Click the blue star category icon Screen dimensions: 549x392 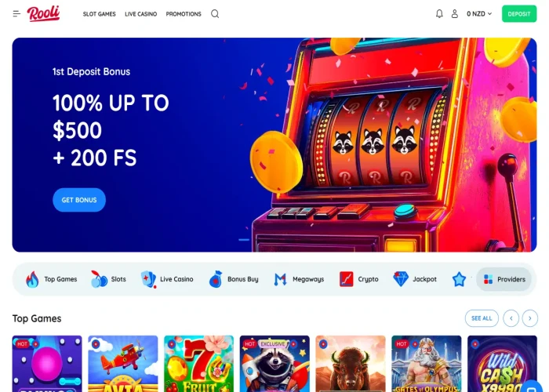459,279
